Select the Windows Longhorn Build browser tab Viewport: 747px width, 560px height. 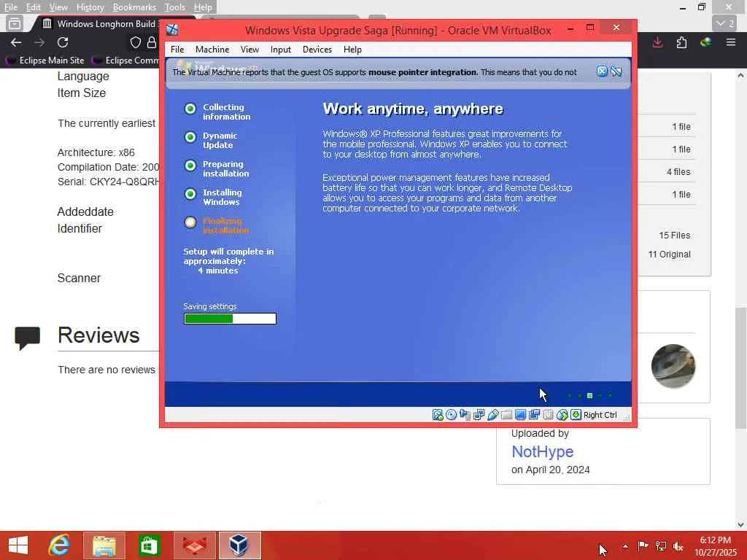98,24
